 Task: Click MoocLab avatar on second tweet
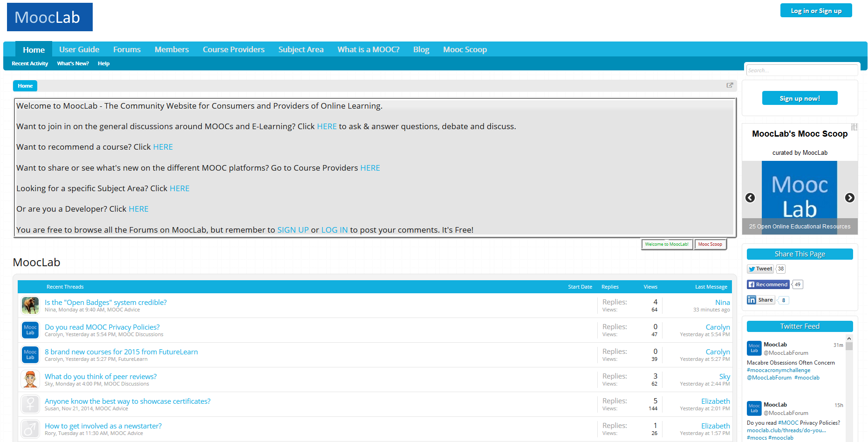pos(754,408)
